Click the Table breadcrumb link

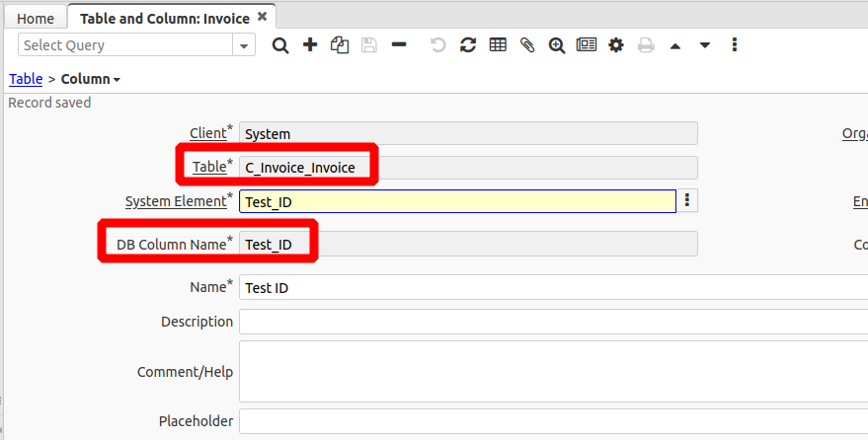[26, 79]
